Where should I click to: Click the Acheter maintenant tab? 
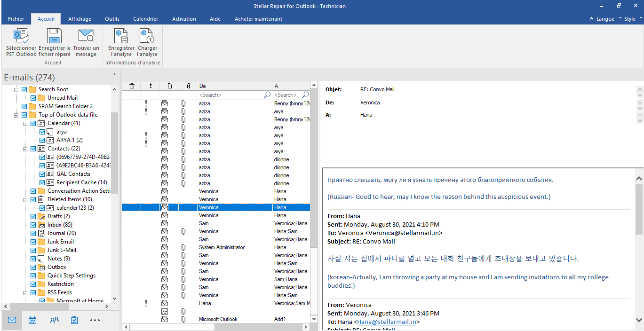pos(258,19)
